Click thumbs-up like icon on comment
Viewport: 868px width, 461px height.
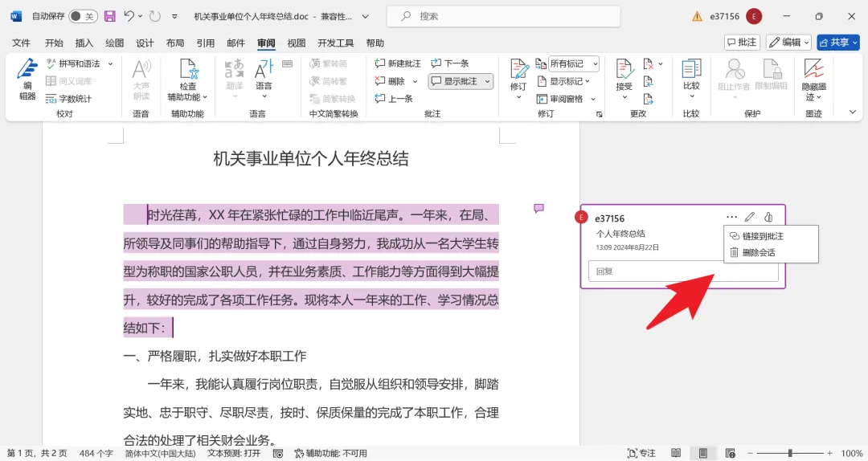(768, 217)
